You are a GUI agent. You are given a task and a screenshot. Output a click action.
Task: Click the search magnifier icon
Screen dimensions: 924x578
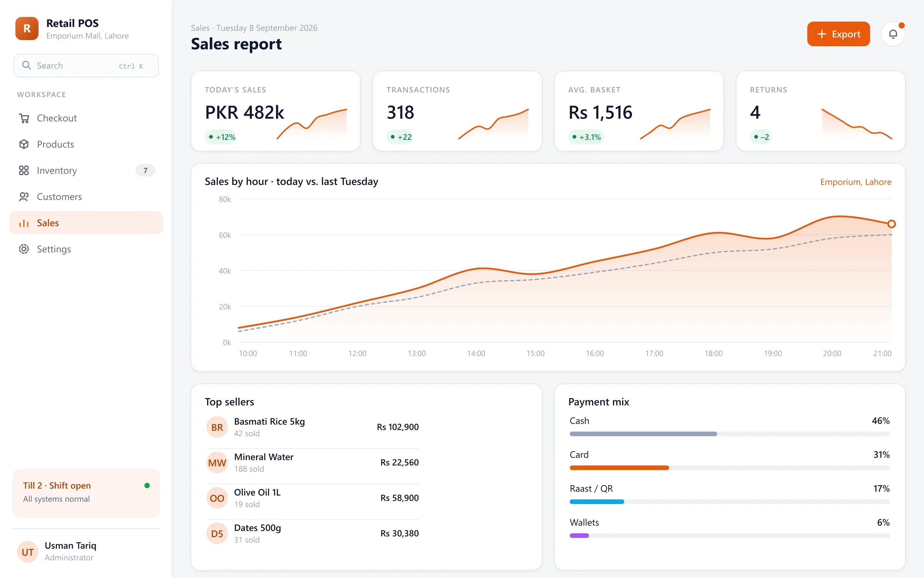(26, 65)
